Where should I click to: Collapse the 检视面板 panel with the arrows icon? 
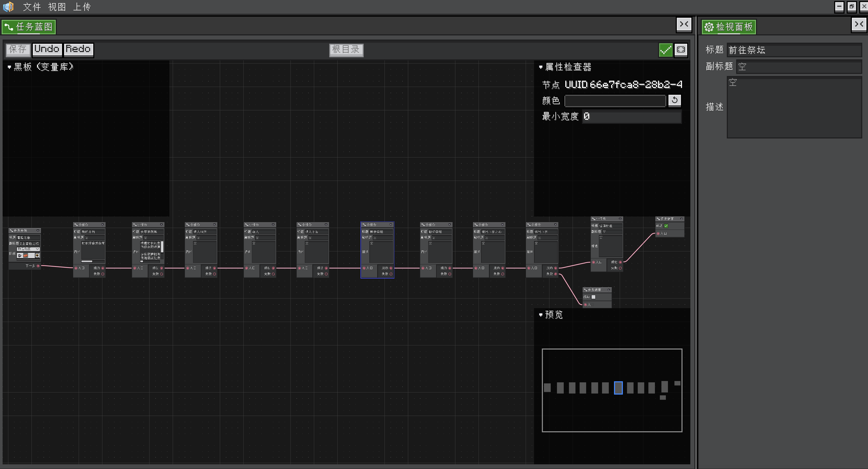pyautogui.click(x=859, y=24)
